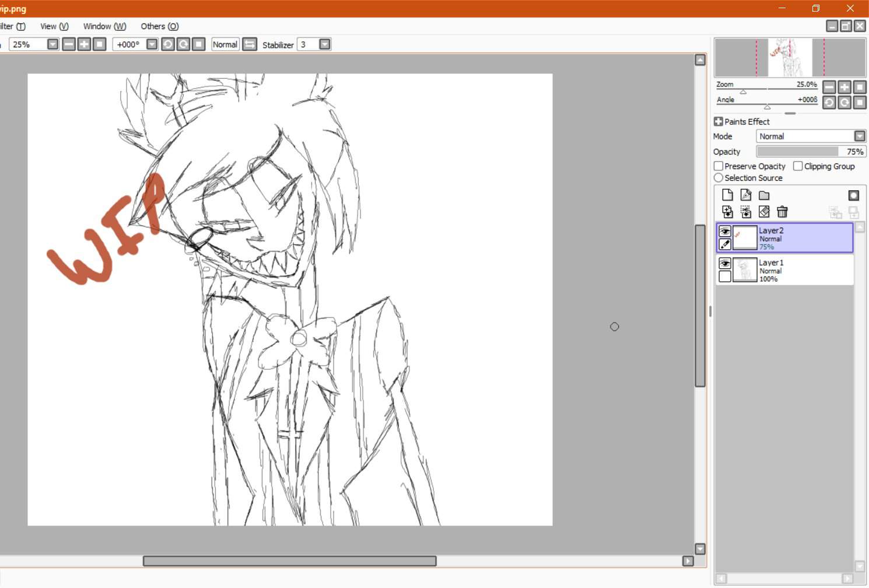Flip the canvas view horizontally
Viewport: 869px width, 588px height.
250,44
